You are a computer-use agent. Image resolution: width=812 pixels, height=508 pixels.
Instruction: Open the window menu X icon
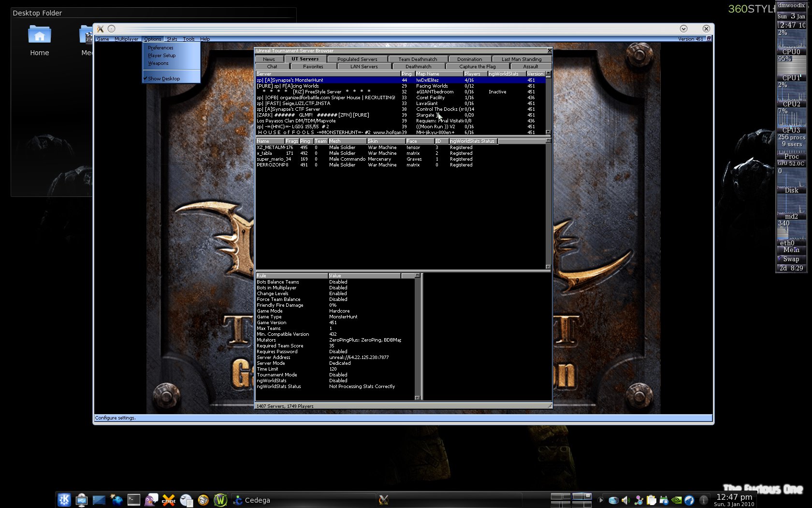point(101,29)
